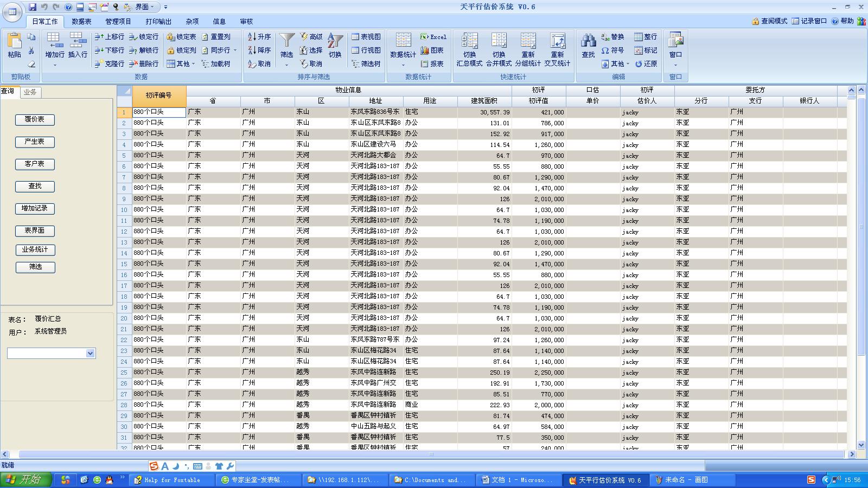Click 高级 advanced filter icon

[x=311, y=37]
